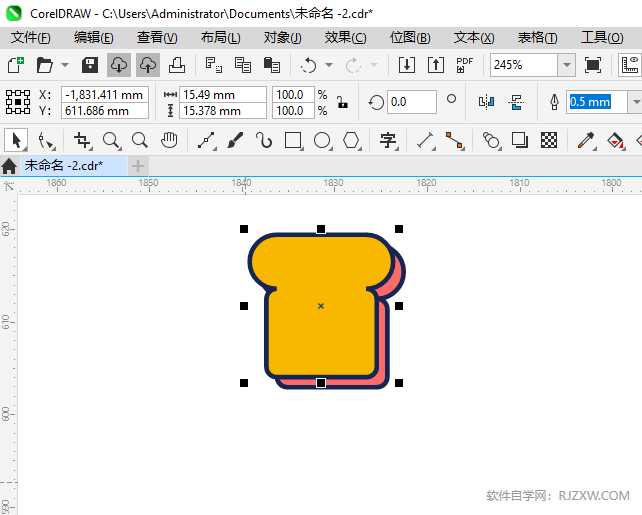
Task: Select the Artistic Media brush tool
Action: [x=235, y=140]
